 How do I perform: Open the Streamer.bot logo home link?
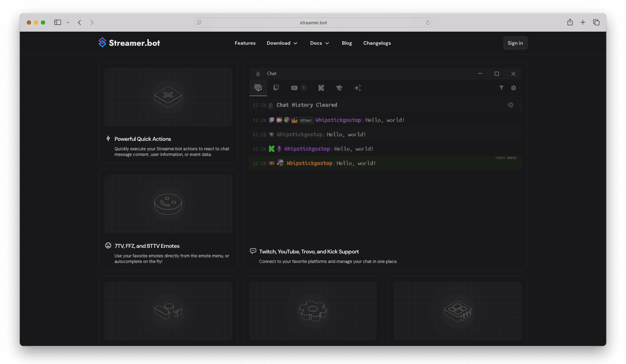tap(129, 43)
